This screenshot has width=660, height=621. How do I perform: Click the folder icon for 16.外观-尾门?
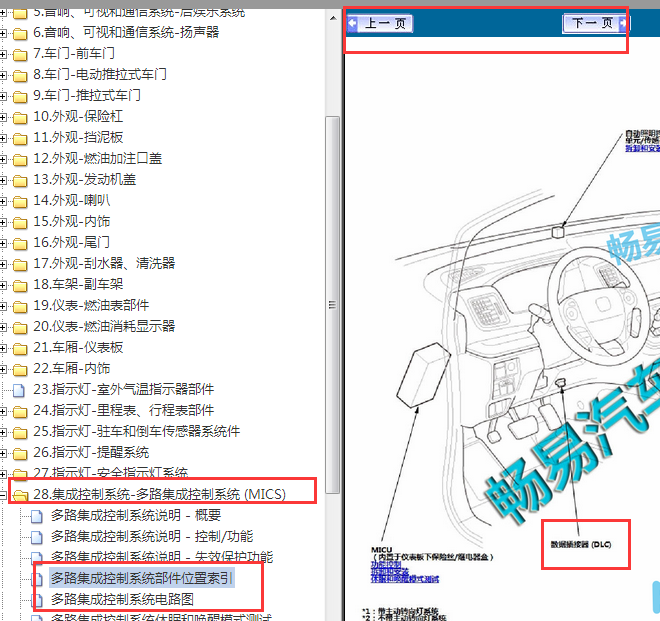tap(20, 243)
